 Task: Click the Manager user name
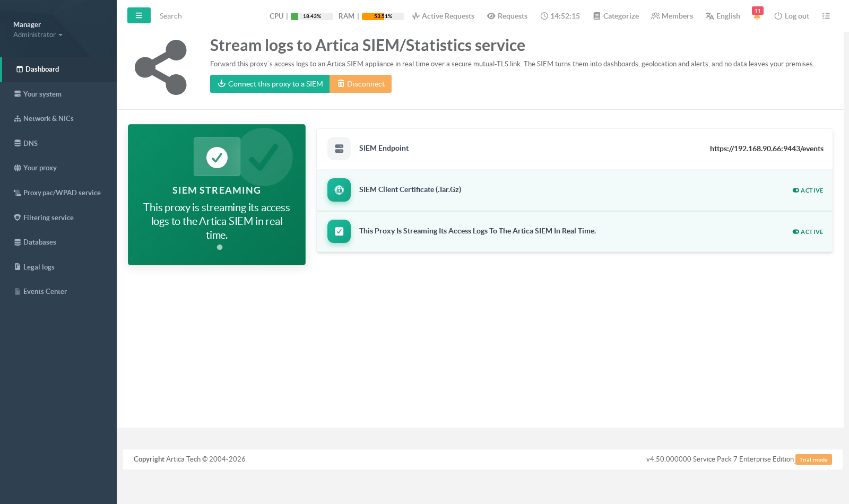pyautogui.click(x=27, y=24)
